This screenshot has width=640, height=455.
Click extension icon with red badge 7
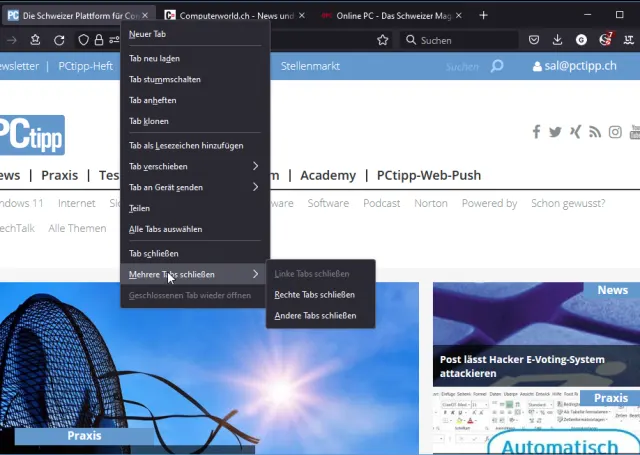pos(606,39)
